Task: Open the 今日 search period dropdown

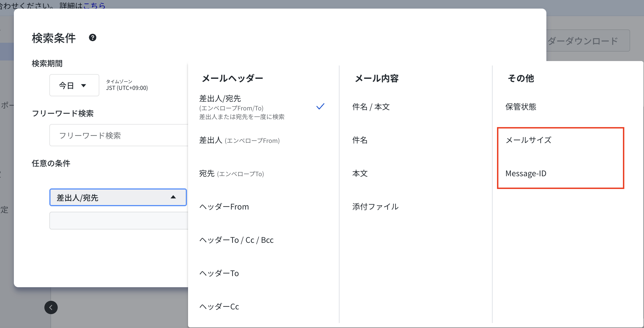Action: pyautogui.click(x=74, y=85)
